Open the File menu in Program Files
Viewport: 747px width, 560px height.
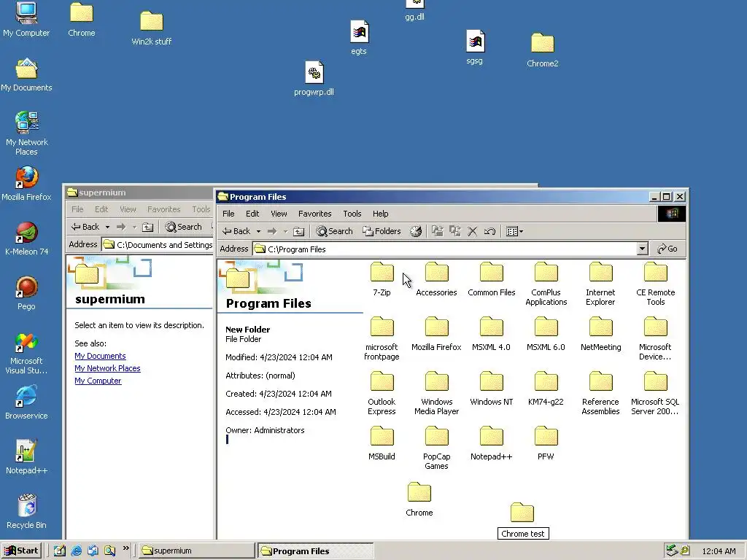click(228, 214)
